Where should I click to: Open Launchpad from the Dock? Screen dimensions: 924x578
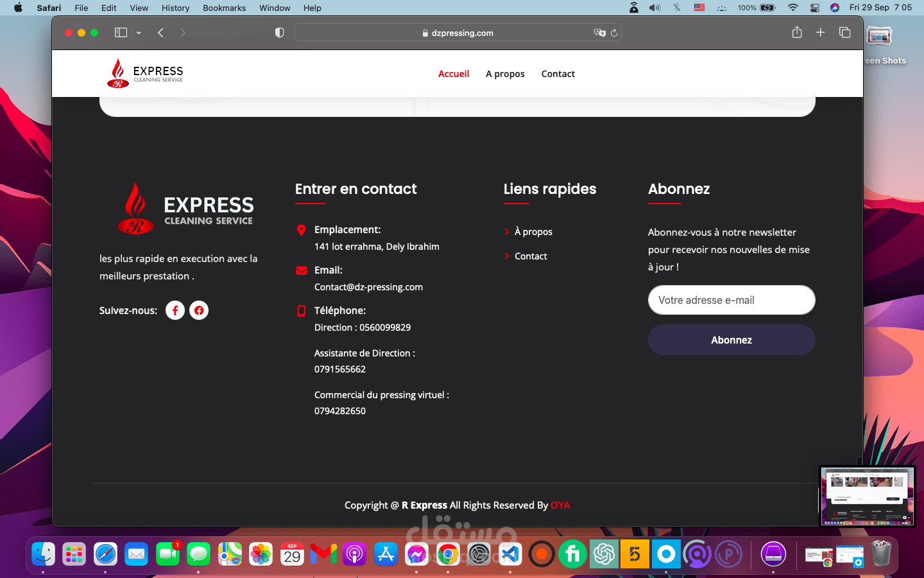(x=74, y=554)
